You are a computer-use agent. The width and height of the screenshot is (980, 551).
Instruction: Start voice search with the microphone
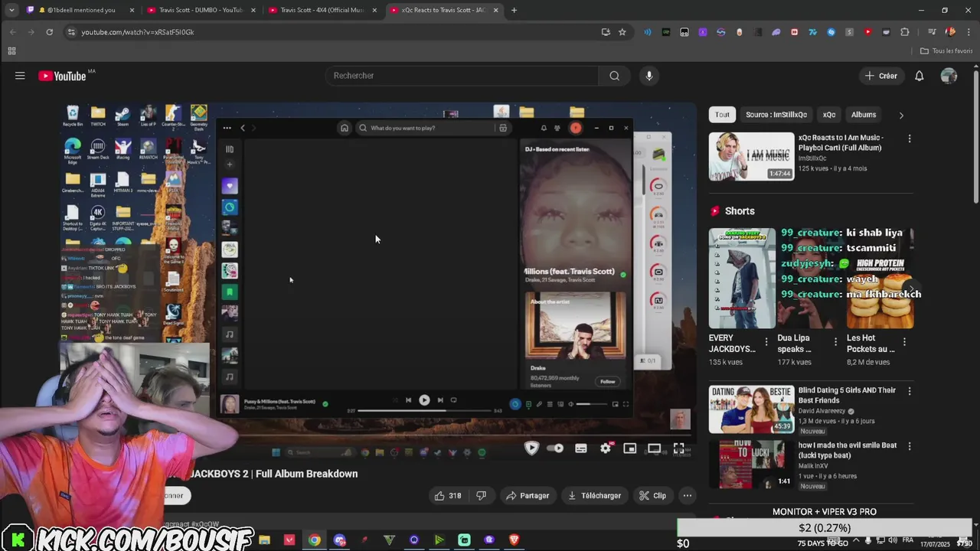[x=649, y=76]
